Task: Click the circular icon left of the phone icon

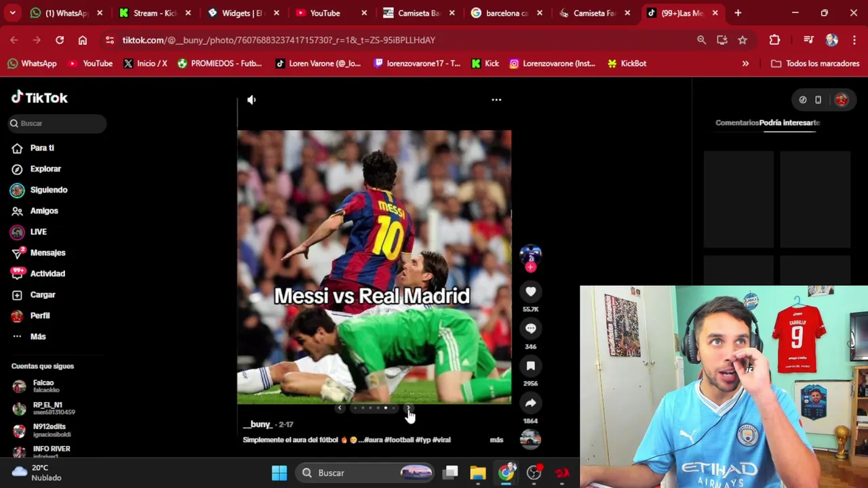Action: click(x=803, y=100)
